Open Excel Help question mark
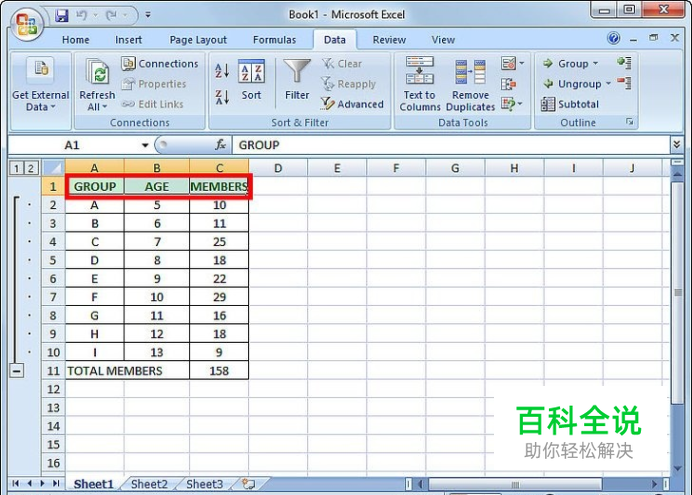 pos(613,38)
